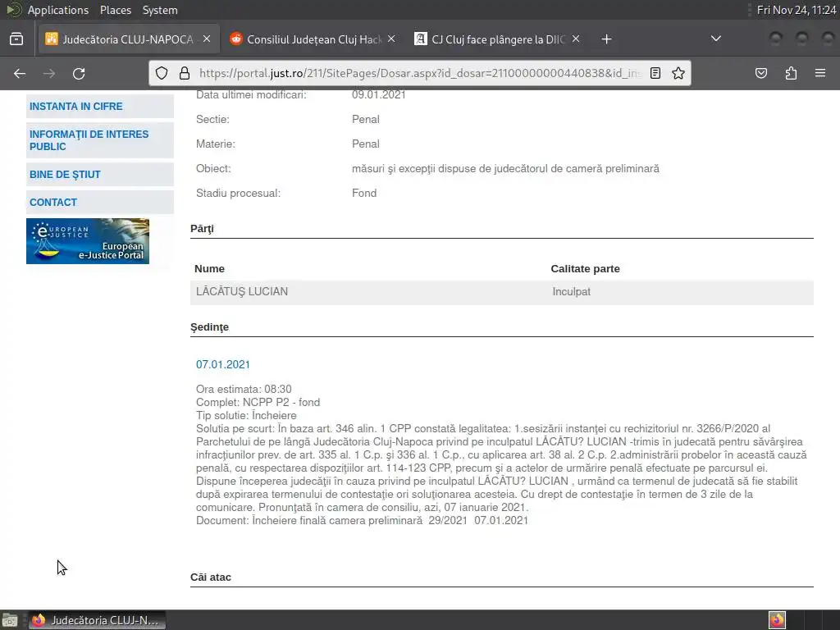Focus the portal.just.ro address bar
840x630 pixels.
(x=421, y=73)
